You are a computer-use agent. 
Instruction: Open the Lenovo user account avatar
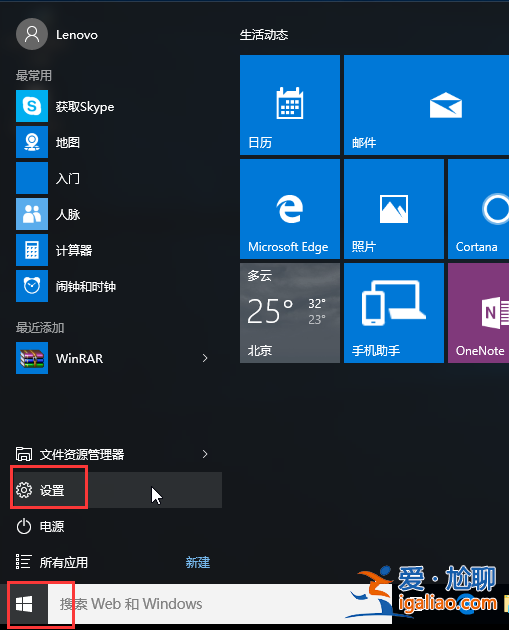(32, 34)
